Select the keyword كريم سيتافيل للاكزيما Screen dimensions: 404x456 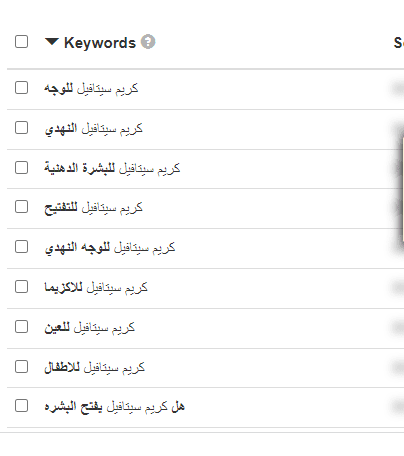[96, 288]
